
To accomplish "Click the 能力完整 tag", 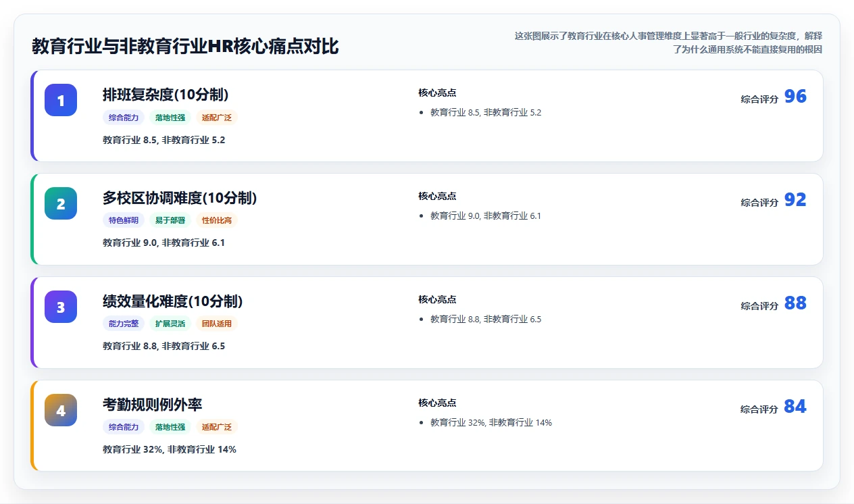I will click(x=124, y=324).
